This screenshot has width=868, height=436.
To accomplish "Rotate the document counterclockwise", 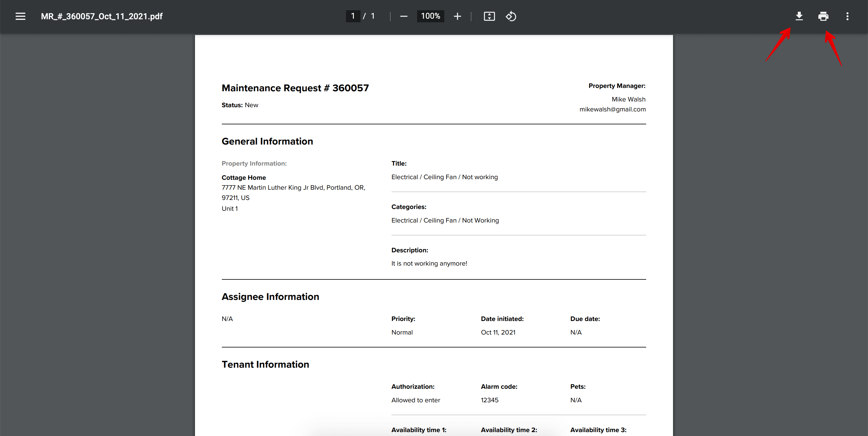I will point(511,16).
